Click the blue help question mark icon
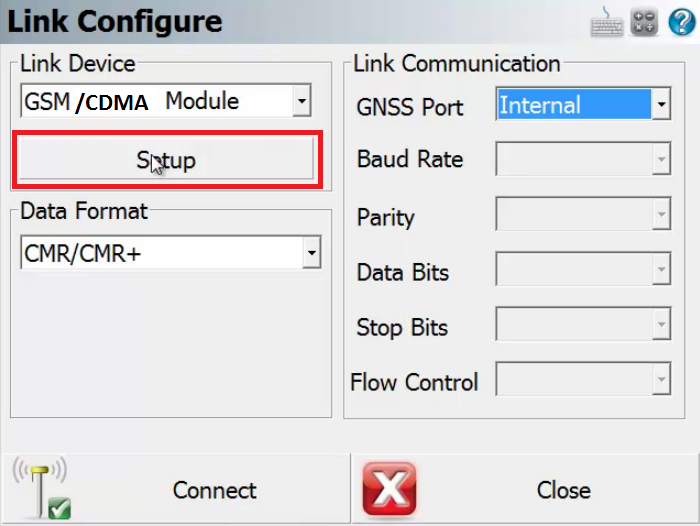The image size is (700, 526). 681,23
